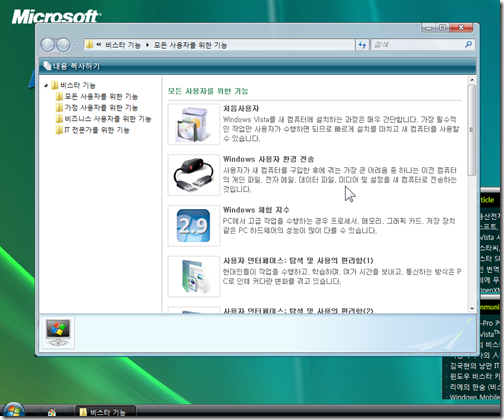Click the scrollbar down arrow

472,309
